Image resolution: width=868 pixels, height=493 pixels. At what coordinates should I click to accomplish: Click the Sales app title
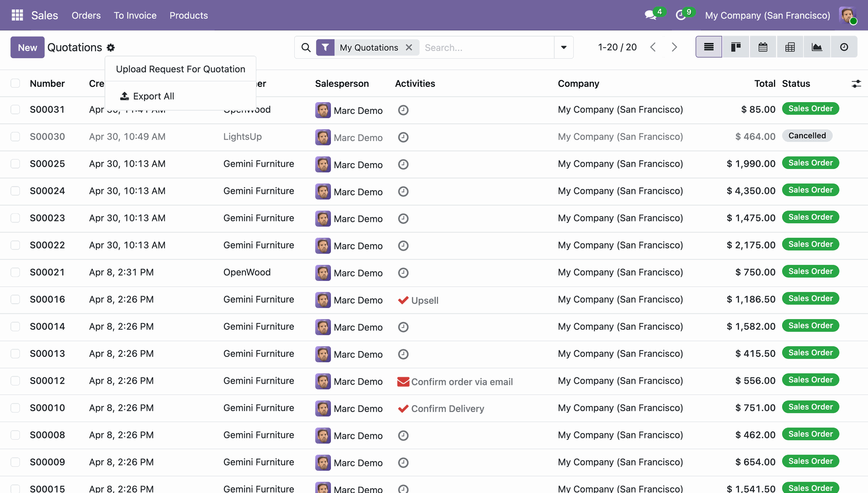45,15
